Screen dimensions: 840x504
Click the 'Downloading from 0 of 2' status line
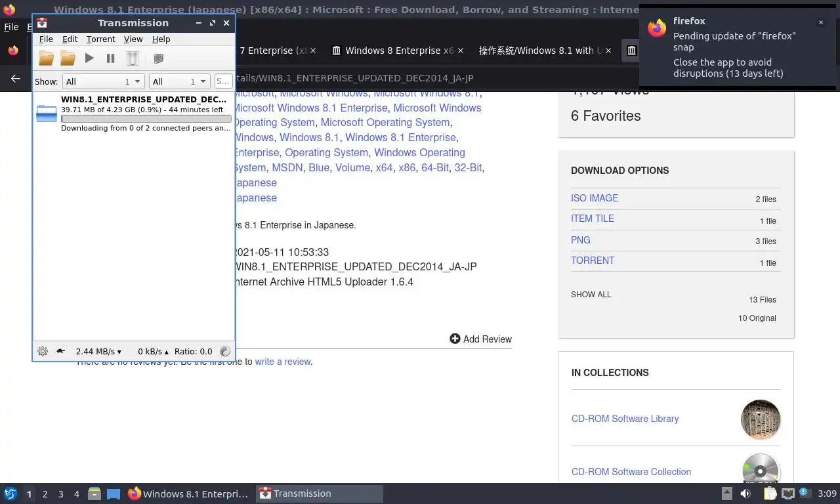tap(146, 128)
